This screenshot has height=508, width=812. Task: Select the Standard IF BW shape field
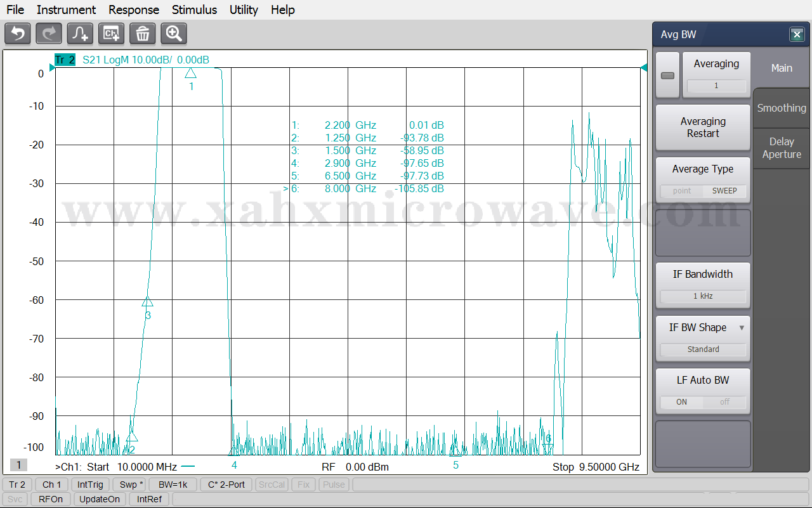tap(703, 349)
